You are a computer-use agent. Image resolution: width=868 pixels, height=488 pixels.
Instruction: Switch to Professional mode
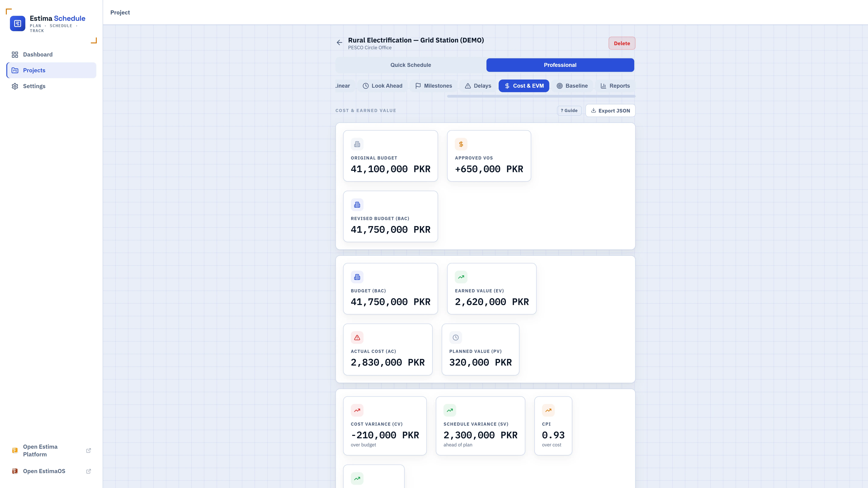pyautogui.click(x=560, y=65)
